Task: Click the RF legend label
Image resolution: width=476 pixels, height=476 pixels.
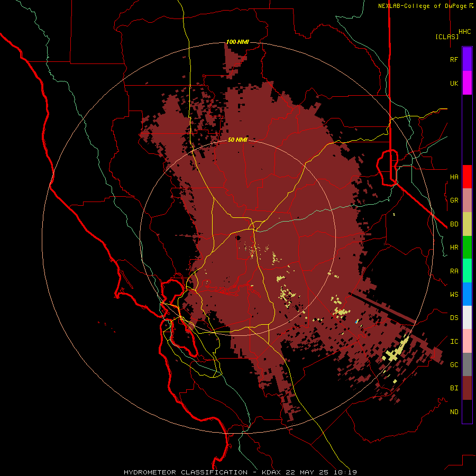Action: 454,59
